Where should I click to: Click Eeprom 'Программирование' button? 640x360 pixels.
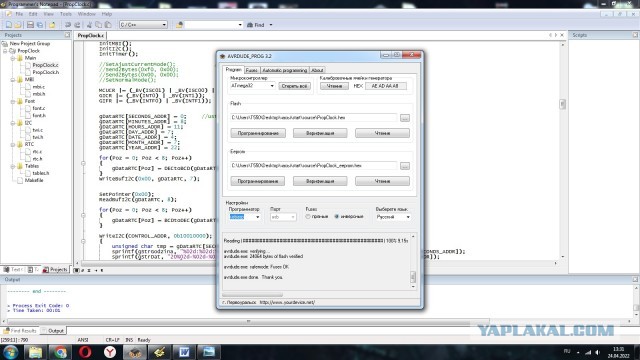coord(258,181)
